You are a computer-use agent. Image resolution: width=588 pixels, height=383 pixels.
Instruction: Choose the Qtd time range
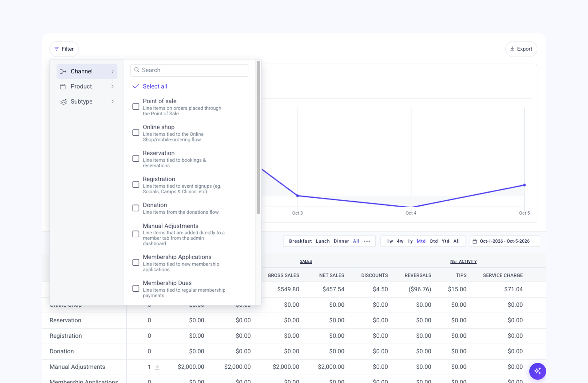coord(433,241)
